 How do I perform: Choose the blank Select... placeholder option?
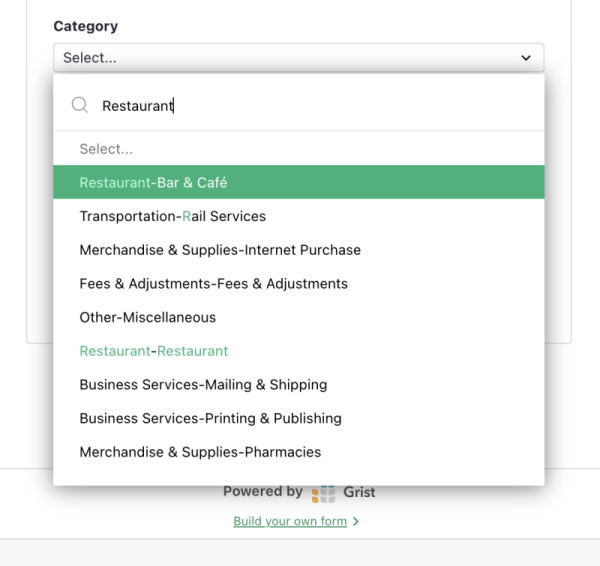pyautogui.click(x=106, y=149)
